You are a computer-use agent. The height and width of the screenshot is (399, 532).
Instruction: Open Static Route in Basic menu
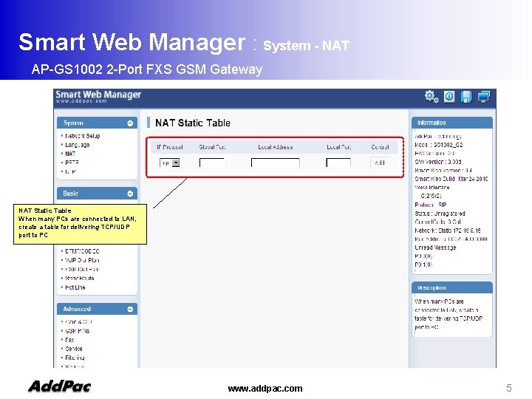79,279
